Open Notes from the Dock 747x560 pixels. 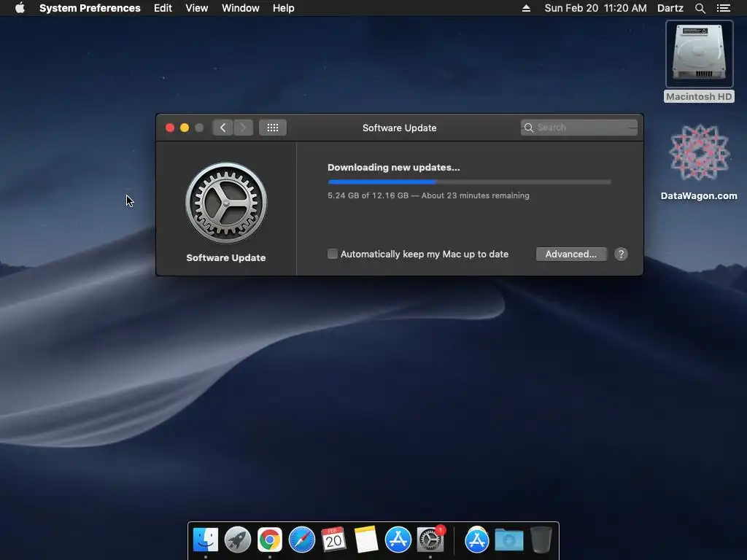tap(366, 540)
